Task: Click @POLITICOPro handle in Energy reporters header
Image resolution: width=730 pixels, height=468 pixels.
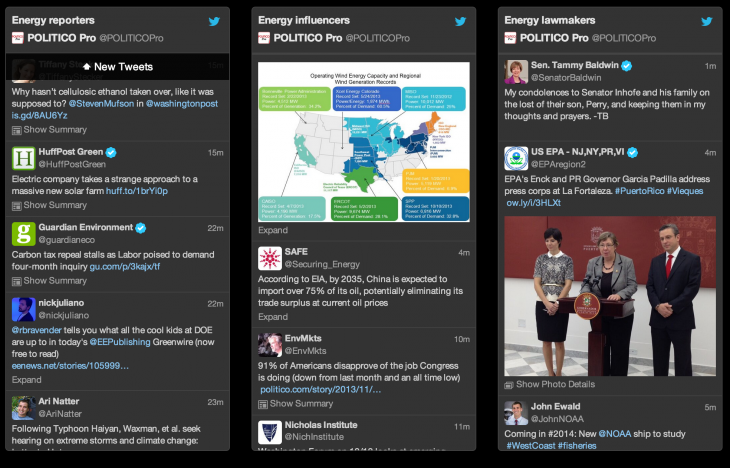Action: pyautogui.click(x=131, y=38)
